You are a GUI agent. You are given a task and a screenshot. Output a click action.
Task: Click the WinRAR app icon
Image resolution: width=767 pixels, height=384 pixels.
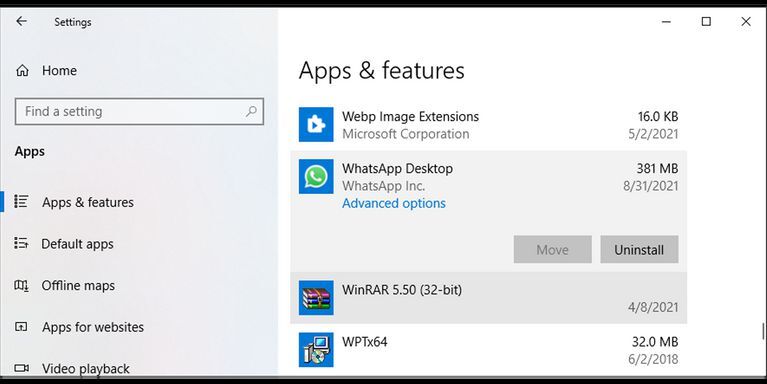[316, 298]
